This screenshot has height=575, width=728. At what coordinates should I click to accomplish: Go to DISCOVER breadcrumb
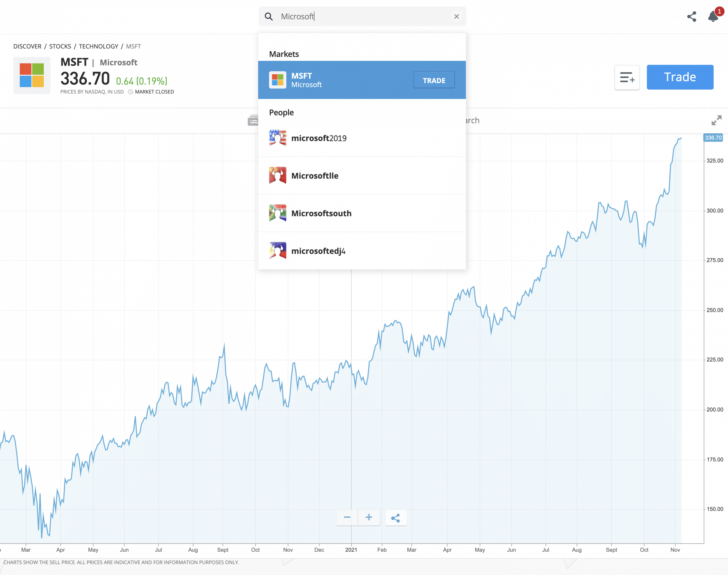(x=27, y=46)
